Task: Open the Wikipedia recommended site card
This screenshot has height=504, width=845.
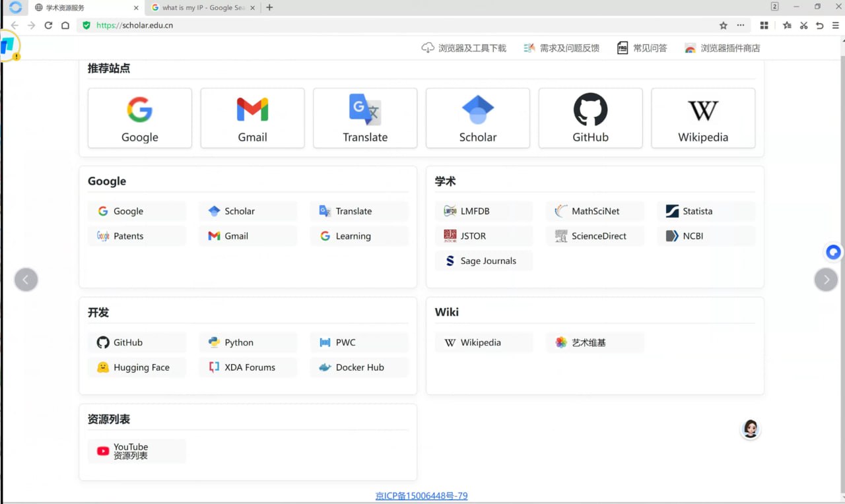Action: [703, 118]
